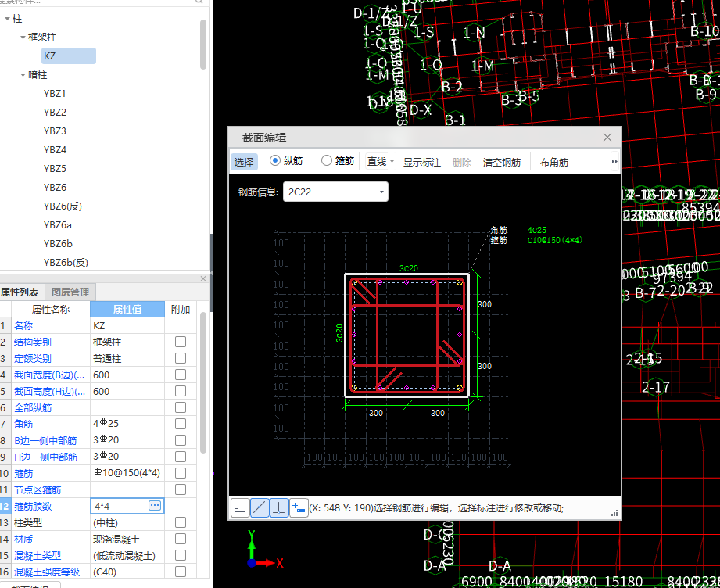The width and height of the screenshot is (720, 588).
Task: Open the 直线 draw mode dropdown arrow
Action: tap(392, 162)
